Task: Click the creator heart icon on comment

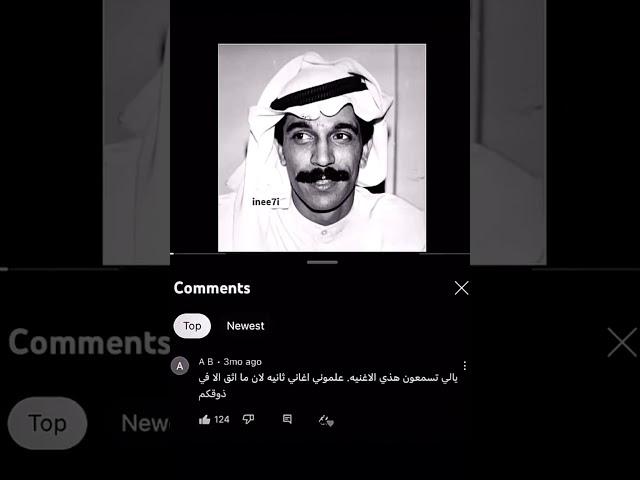Action: pos(326,420)
